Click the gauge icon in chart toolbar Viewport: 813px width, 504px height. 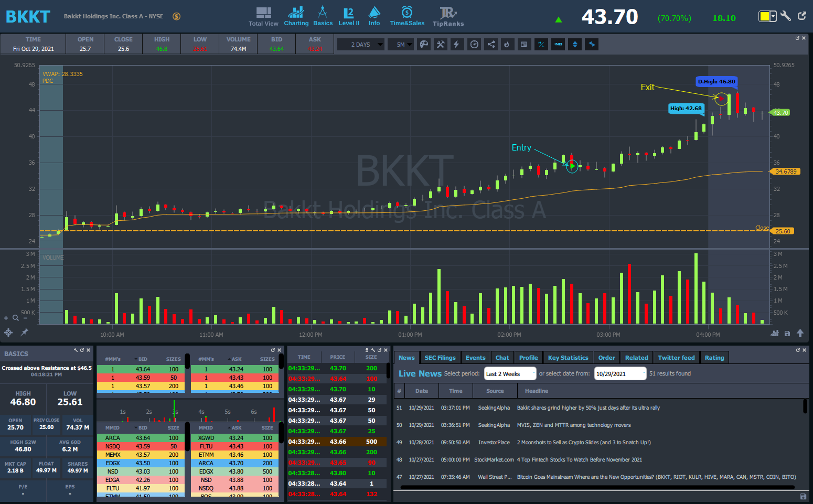[x=474, y=45]
